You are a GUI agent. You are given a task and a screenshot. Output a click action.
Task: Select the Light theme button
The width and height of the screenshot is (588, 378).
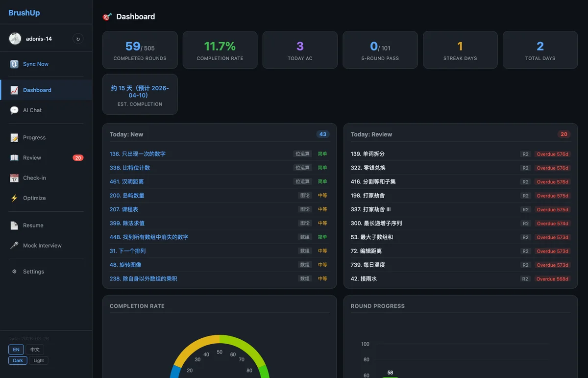39,360
